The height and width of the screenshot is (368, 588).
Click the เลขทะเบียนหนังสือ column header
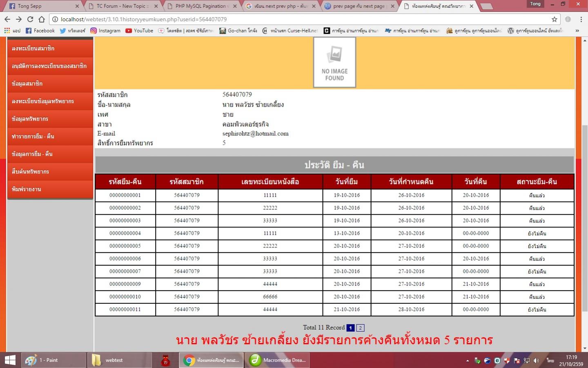270,182
